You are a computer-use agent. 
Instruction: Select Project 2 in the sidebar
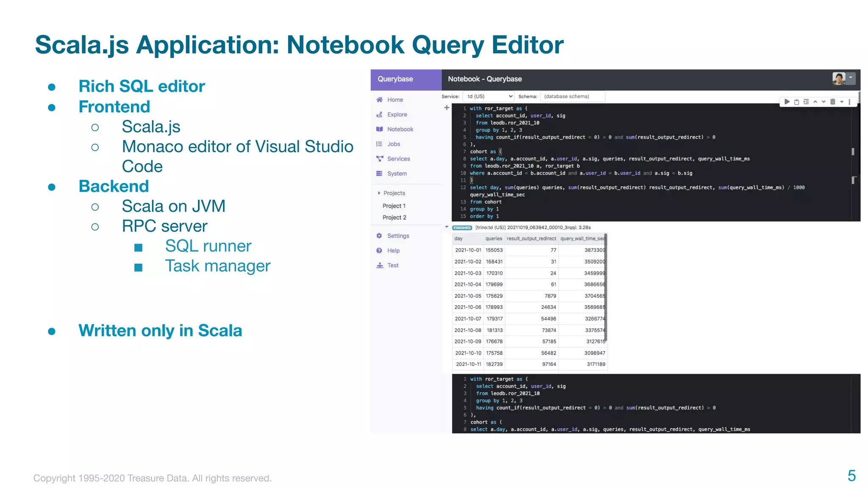point(394,217)
